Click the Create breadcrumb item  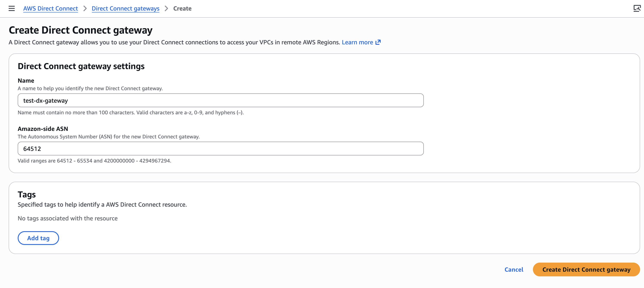182,8
